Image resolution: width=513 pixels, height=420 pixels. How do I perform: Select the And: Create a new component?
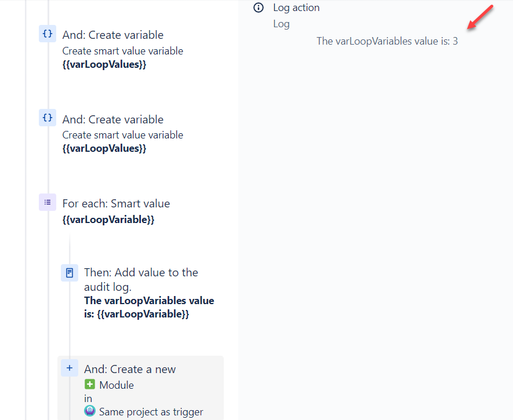[129, 369]
